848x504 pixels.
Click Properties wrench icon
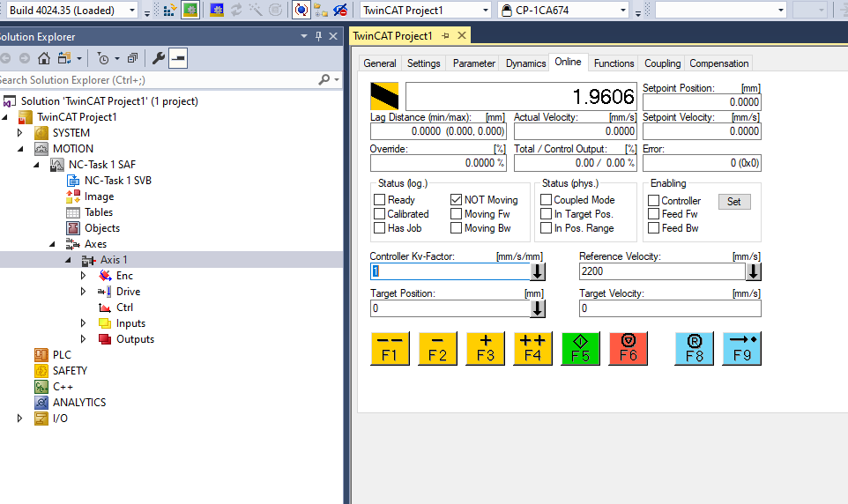point(159,58)
